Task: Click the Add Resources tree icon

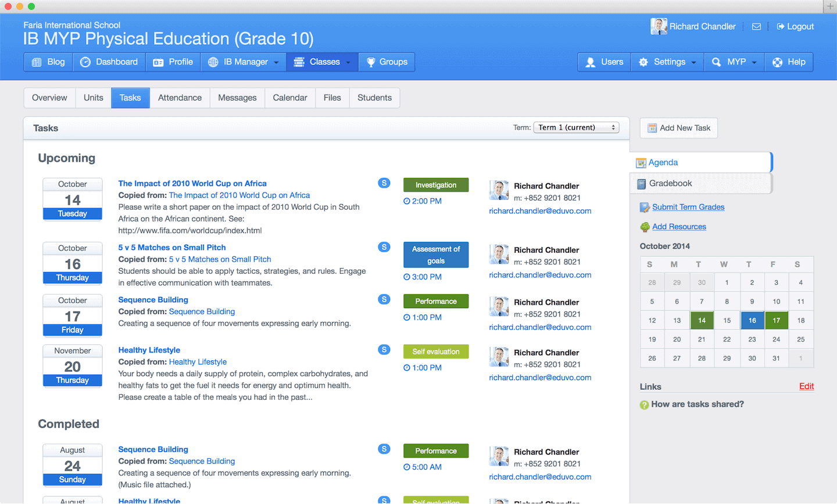Action: [x=645, y=227]
